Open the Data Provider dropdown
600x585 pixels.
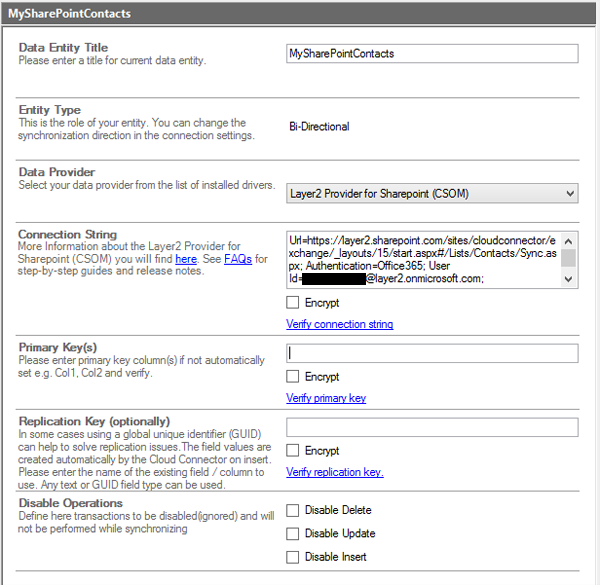pyautogui.click(x=431, y=193)
